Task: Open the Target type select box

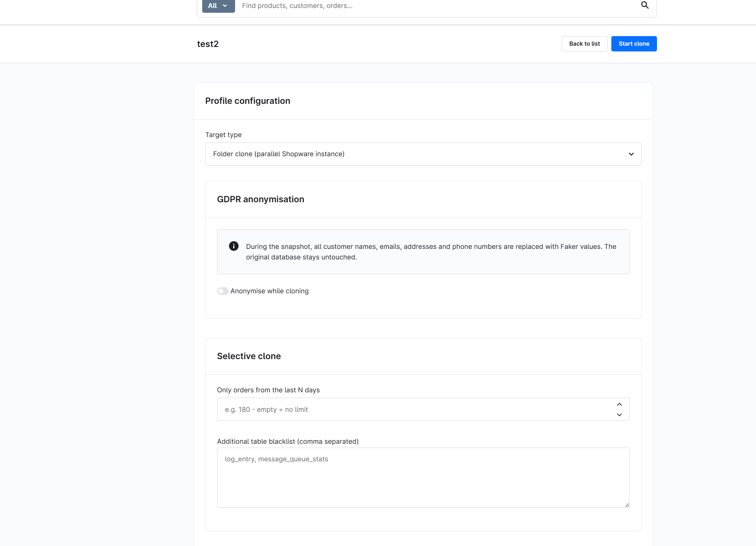Action: point(423,154)
